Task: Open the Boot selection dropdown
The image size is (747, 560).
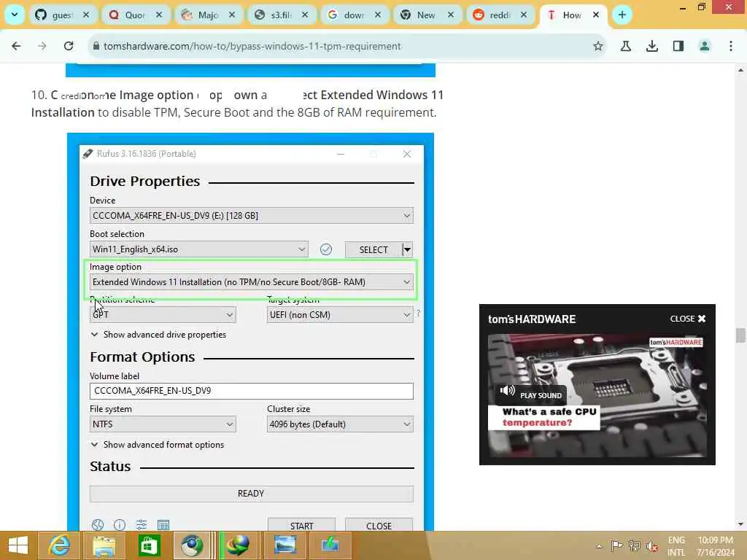Action: point(198,249)
